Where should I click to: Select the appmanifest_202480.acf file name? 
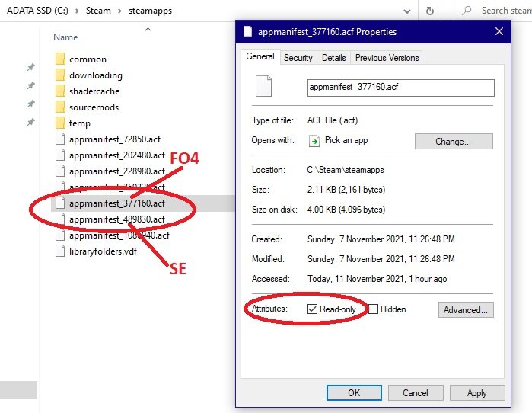[x=117, y=155]
